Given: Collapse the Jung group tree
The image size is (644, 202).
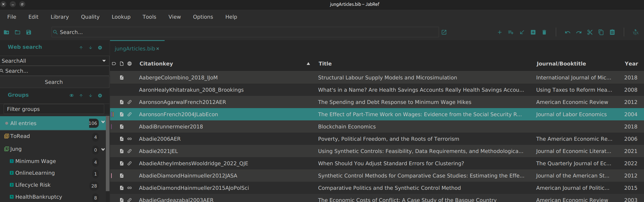Looking at the screenshot, I should tap(103, 149).
